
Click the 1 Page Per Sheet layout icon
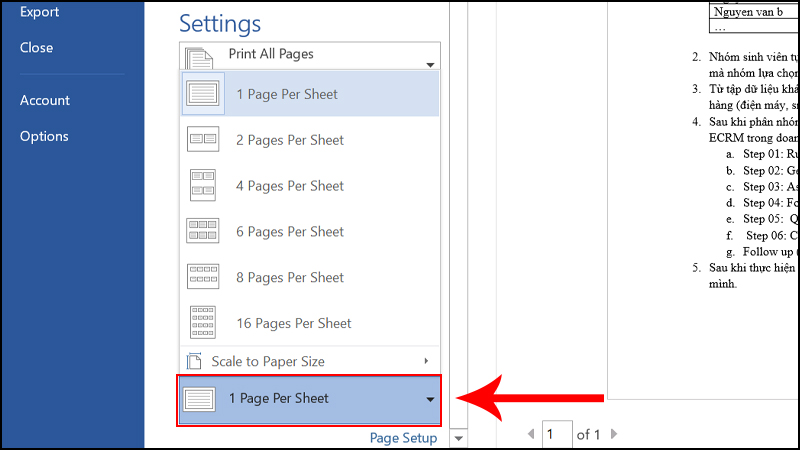coord(202,94)
